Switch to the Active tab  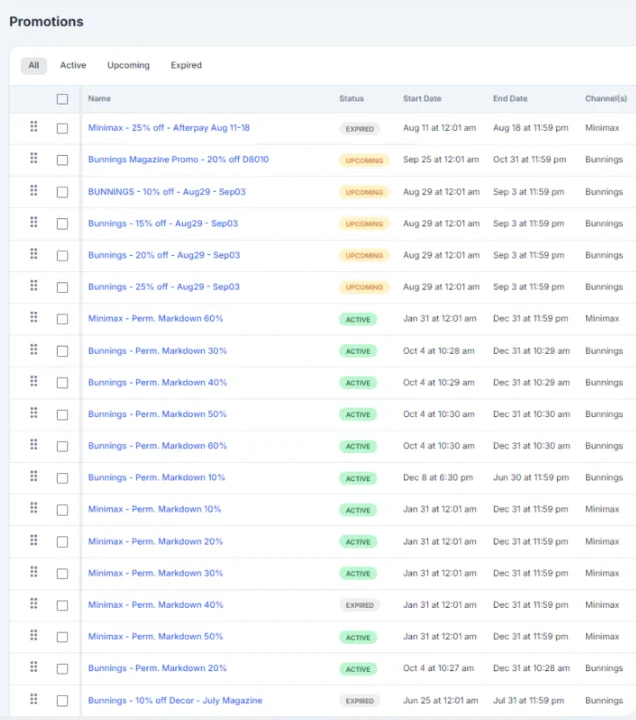[73, 65]
